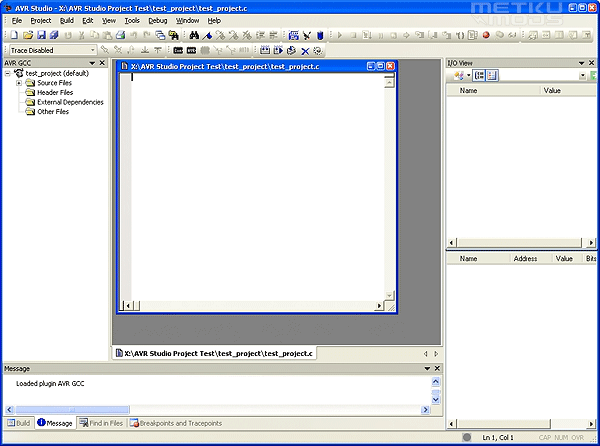Start debugging with the play arrow icon
600x446 pixels.
[x=339, y=36]
